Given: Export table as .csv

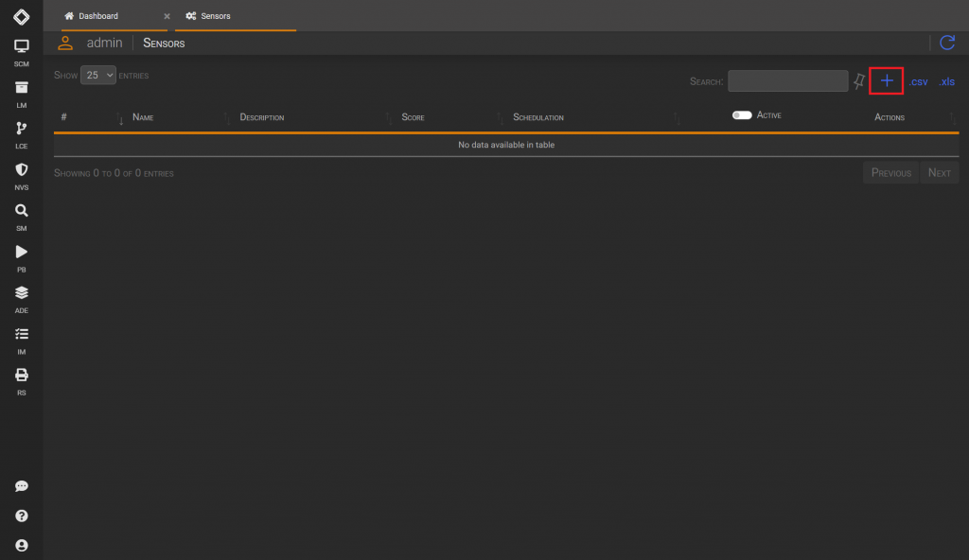Looking at the screenshot, I should click(918, 81).
